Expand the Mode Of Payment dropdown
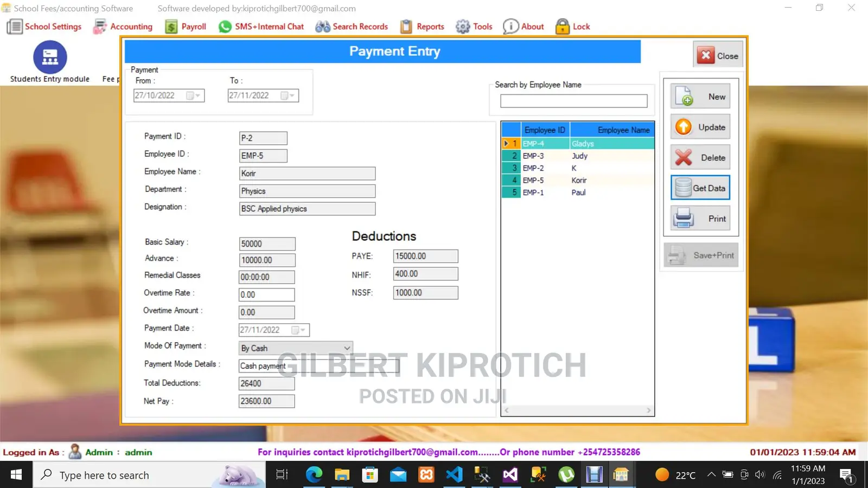868x488 pixels. tap(347, 348)
